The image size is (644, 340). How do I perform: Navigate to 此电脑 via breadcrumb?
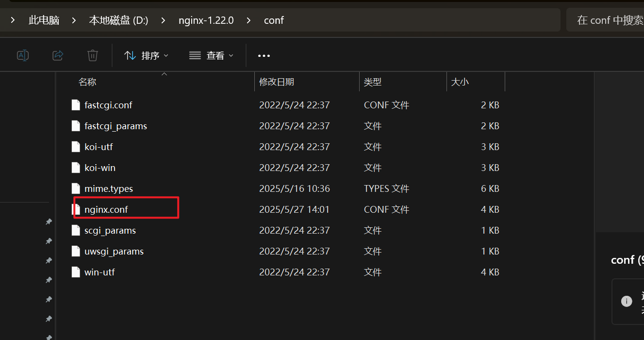(44, 20)
